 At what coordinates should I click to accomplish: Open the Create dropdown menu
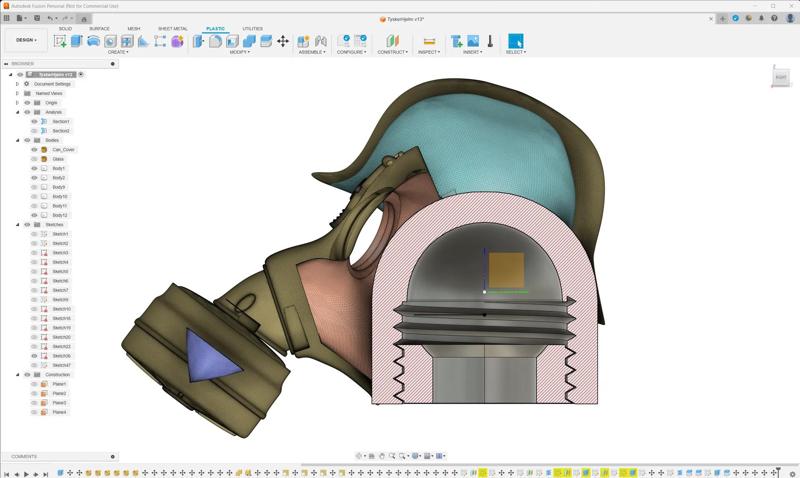click(118, 52)
